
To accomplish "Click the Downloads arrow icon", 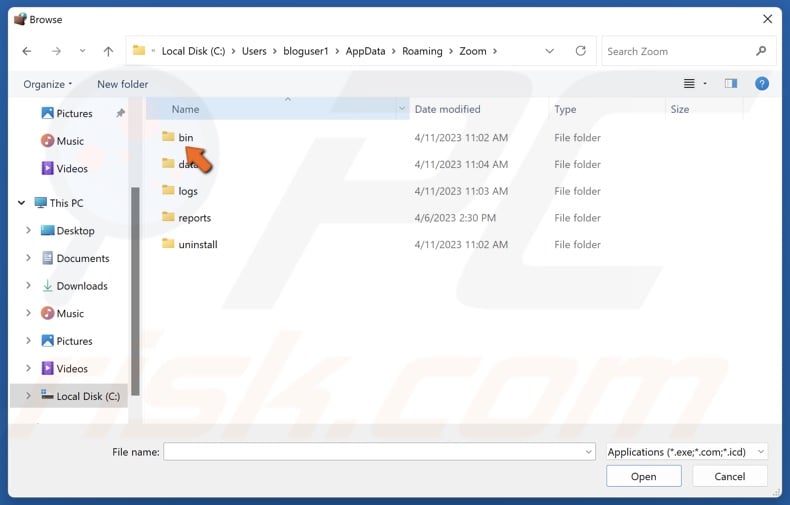I will (x=47, y=286).
